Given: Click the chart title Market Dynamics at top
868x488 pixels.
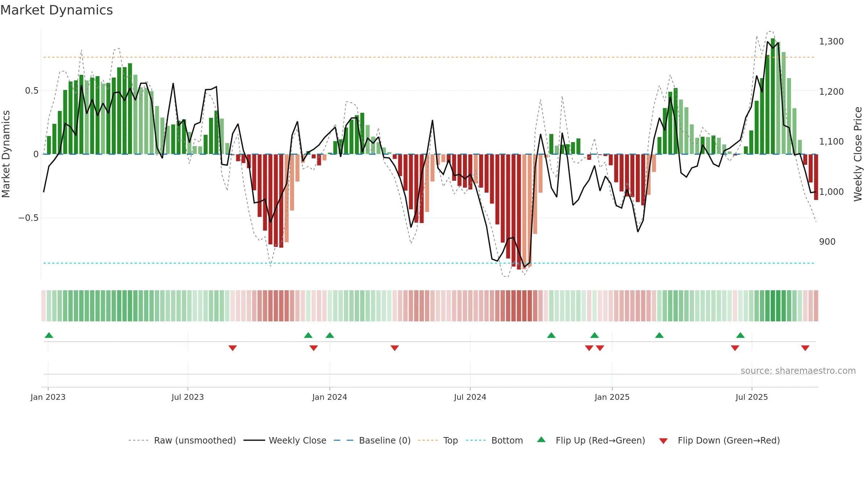Looking at the screenshot, I should tap(57, 10).
